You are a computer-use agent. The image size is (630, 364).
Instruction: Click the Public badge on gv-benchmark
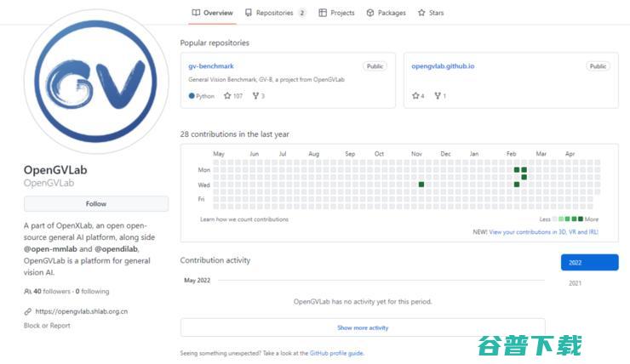click(x=375, y=66)
